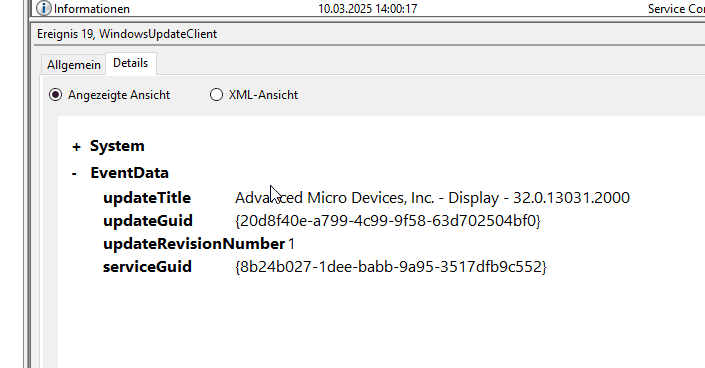705x368 pixels.
Task: Select the updateGuid field name
Action: point(148,221)
